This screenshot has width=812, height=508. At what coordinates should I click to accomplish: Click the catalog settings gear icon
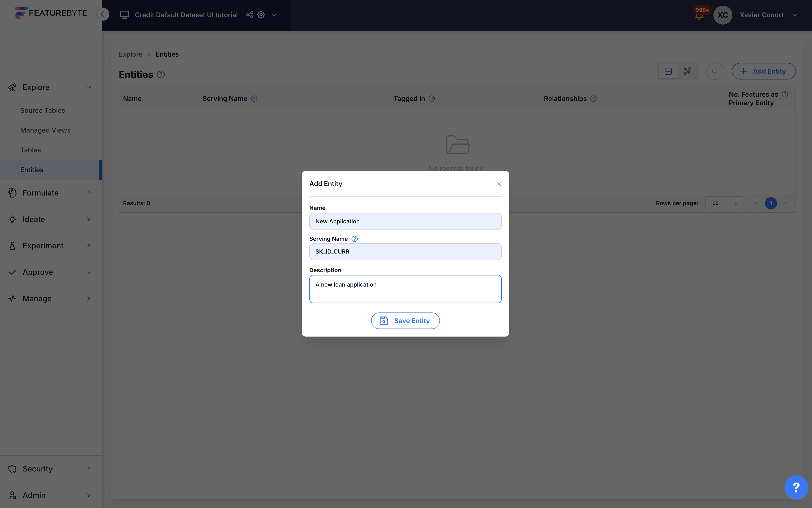261,15
